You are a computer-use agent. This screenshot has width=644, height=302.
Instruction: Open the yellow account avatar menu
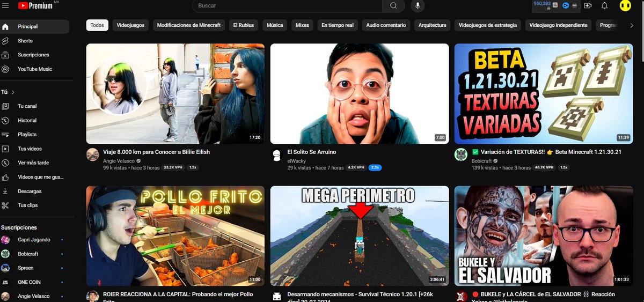625,5
